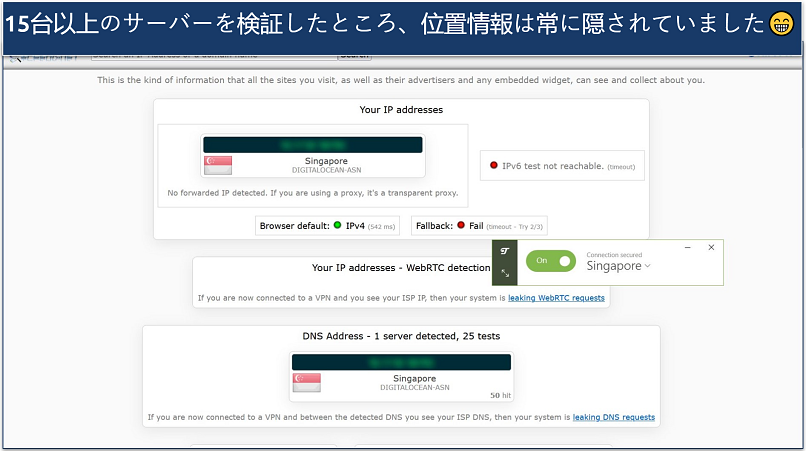Click the red IPv6 status indicator

[x=493, y=166]
